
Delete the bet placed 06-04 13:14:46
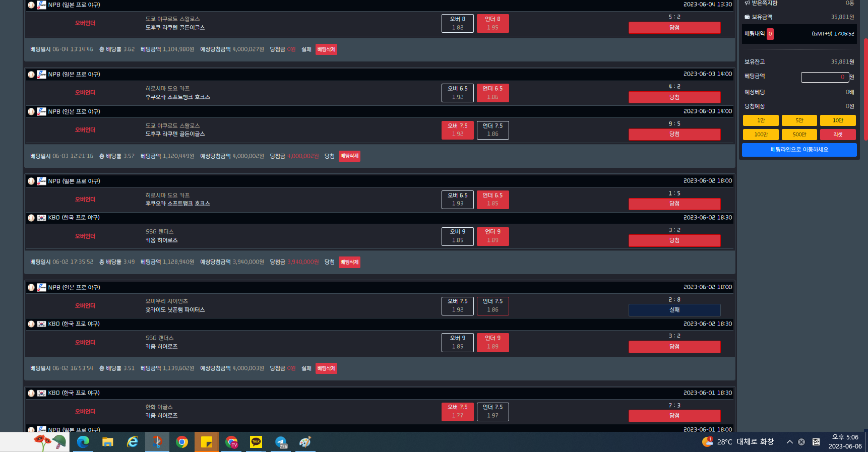(326, 49)
